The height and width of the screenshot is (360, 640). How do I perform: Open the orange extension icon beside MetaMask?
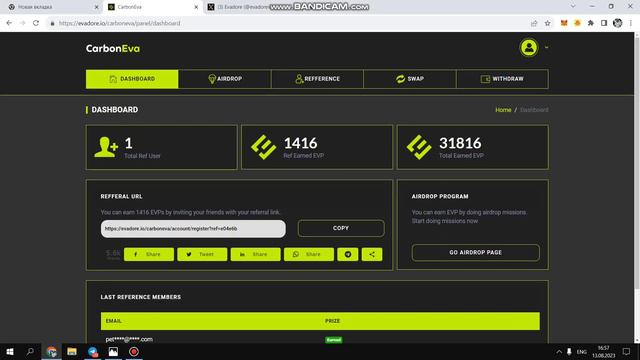pyautogui.click(x=577, y=23)
